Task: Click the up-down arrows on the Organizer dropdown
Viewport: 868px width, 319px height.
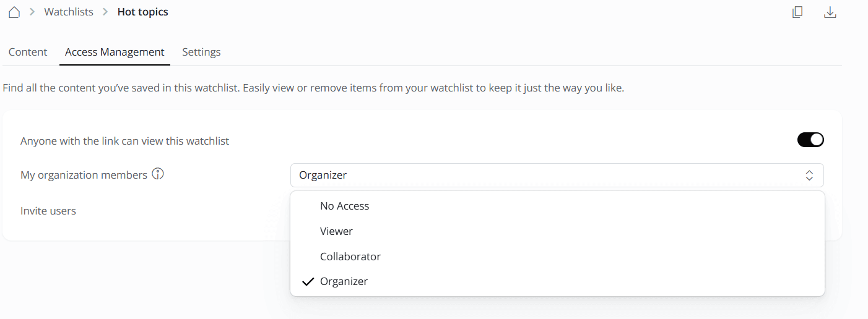Action: coord(809,176)
